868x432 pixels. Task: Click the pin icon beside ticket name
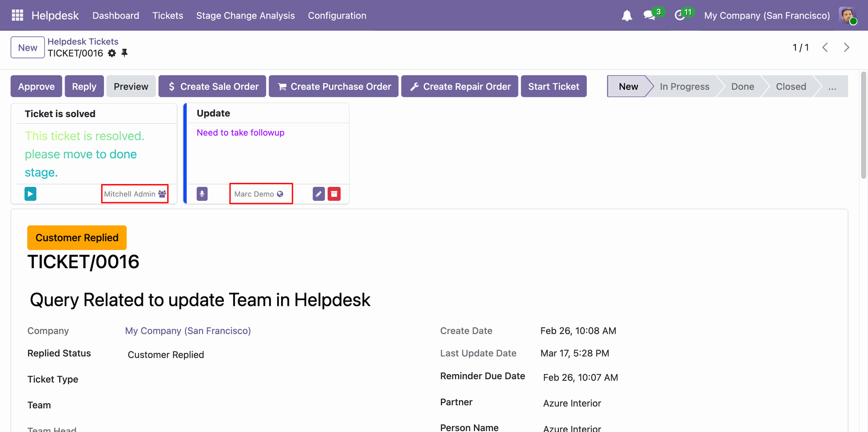pyautogui.click(x=125, y=53)
